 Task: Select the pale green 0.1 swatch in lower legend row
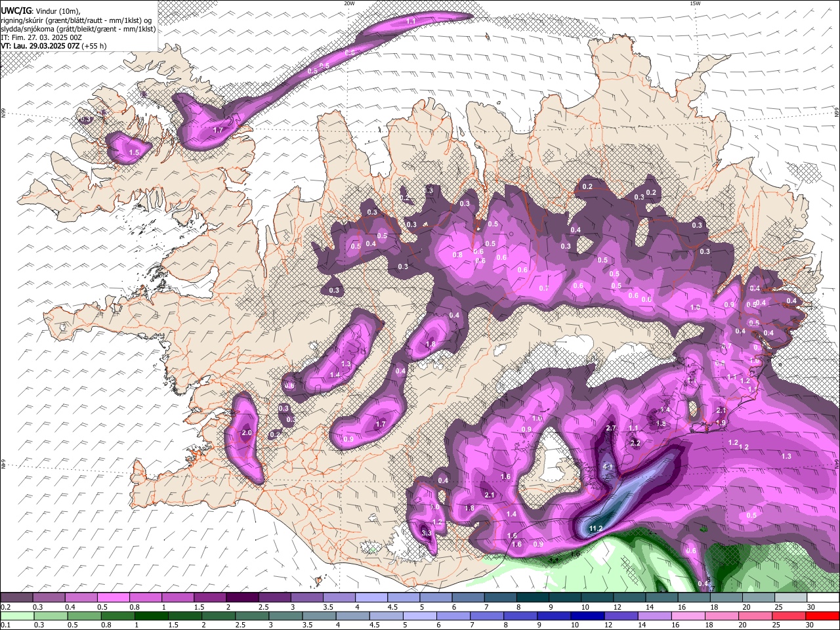[16, 616]
